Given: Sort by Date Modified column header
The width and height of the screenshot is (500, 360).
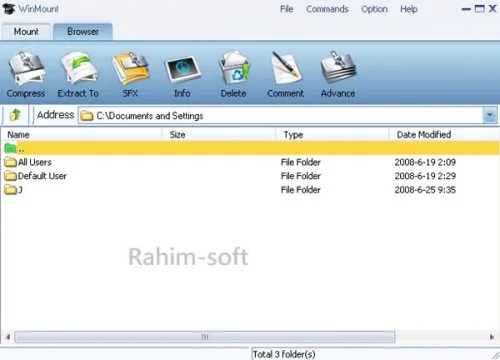Looking at the screenshot, I should tap(444, 135).
